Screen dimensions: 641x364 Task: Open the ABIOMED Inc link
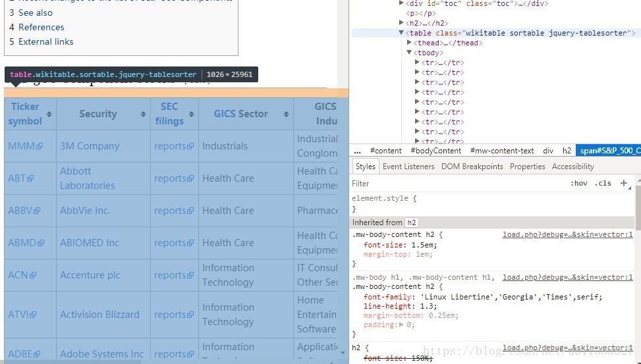point(90,243)
